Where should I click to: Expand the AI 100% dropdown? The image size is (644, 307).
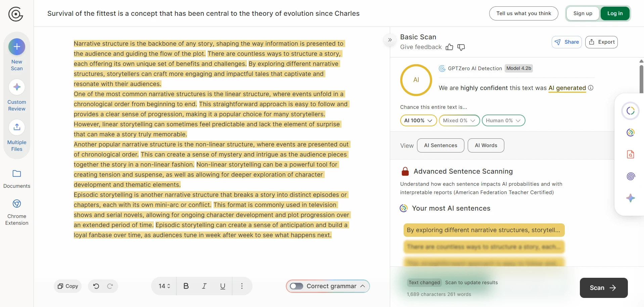[x=418, y=121]
